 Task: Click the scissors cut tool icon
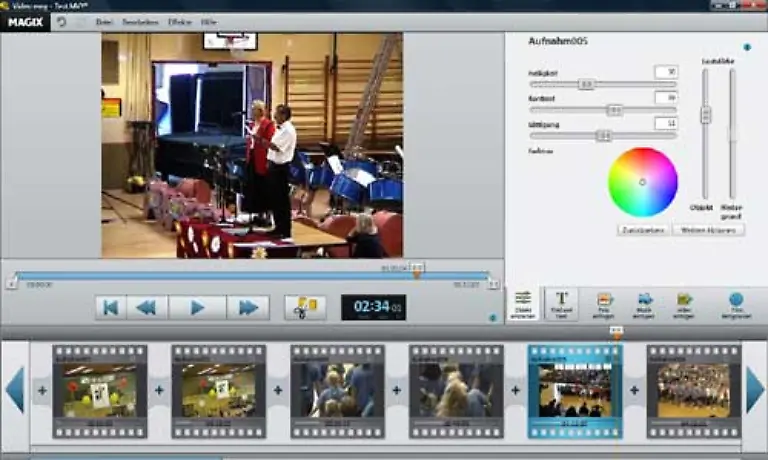[x=304, y=307]
